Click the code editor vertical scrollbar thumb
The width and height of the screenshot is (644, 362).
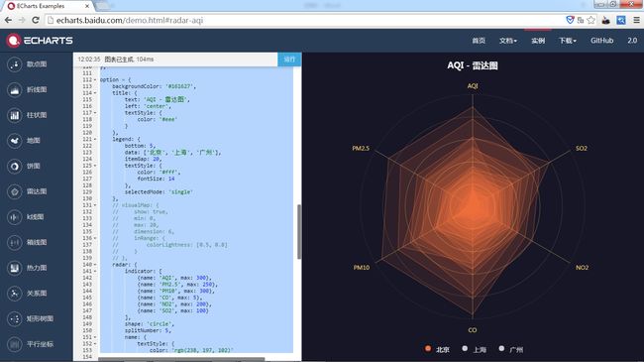pyautogui.click(x=299, y=232)
